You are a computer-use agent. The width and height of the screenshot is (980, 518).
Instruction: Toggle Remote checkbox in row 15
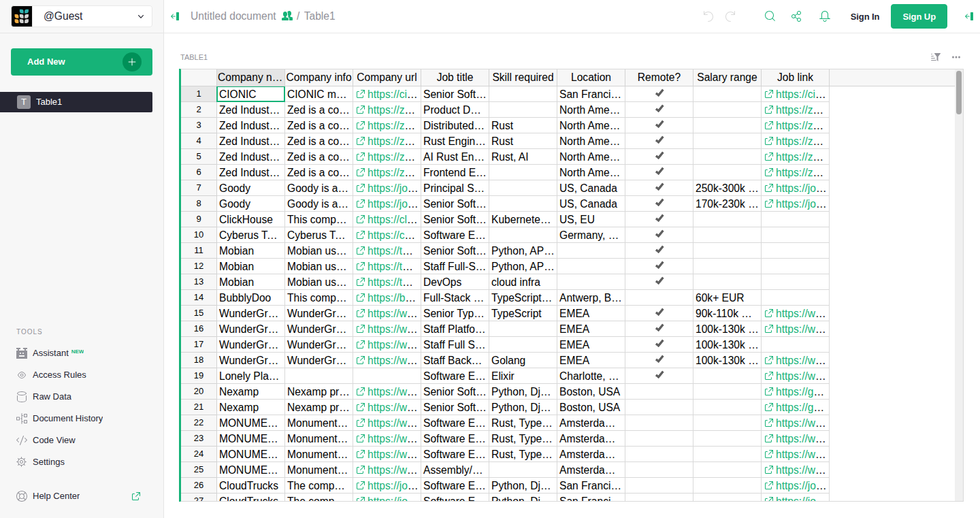[x=659, y=312]
